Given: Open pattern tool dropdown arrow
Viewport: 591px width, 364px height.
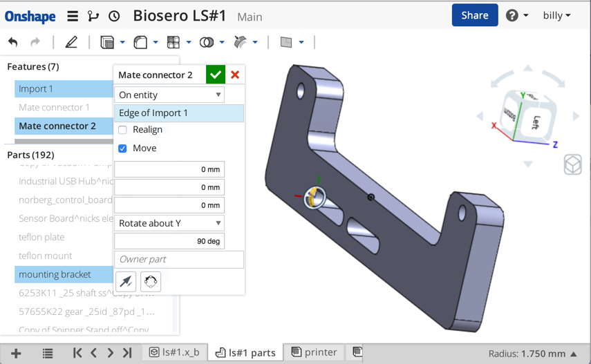Looking at the screenshot, I should 189,42.
